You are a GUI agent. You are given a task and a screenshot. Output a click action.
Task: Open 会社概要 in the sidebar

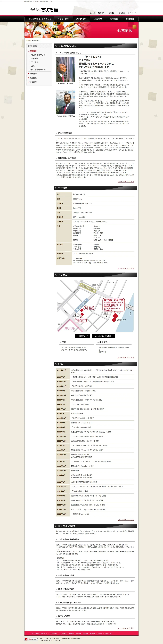[35, 58]
